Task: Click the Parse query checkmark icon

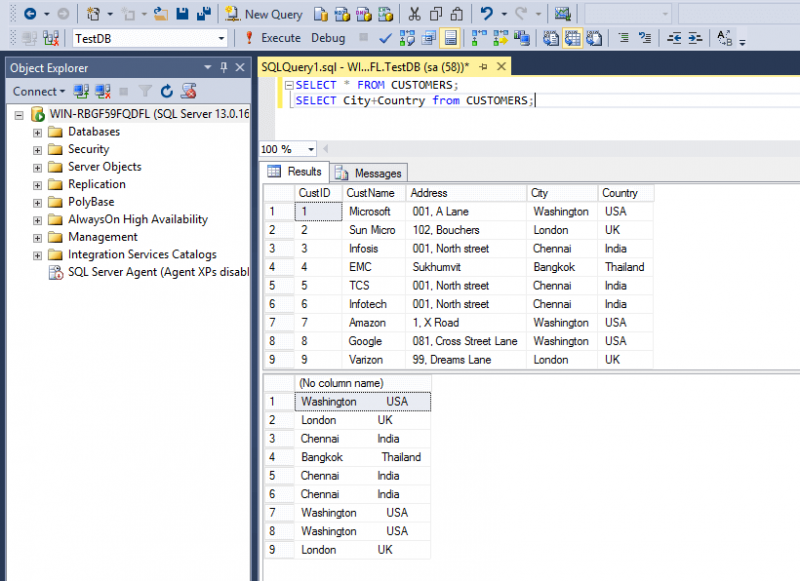Action: click(386, 39)
